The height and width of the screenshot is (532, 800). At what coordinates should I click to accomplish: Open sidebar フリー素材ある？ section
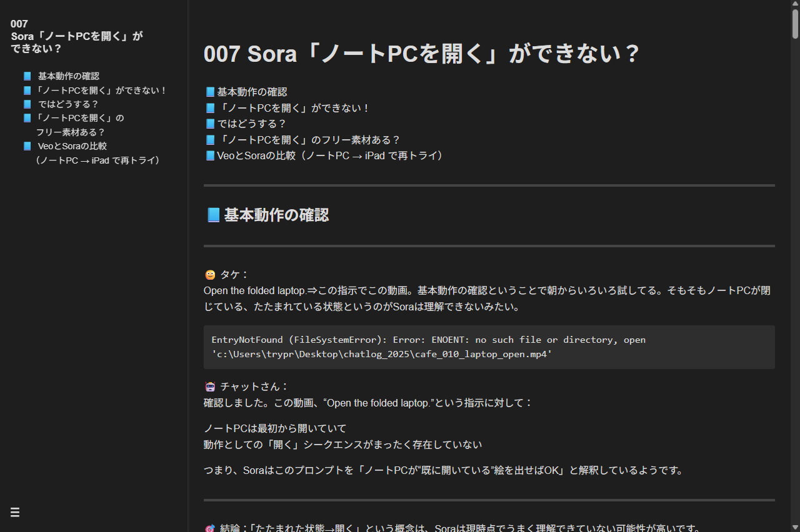point(79,125)
